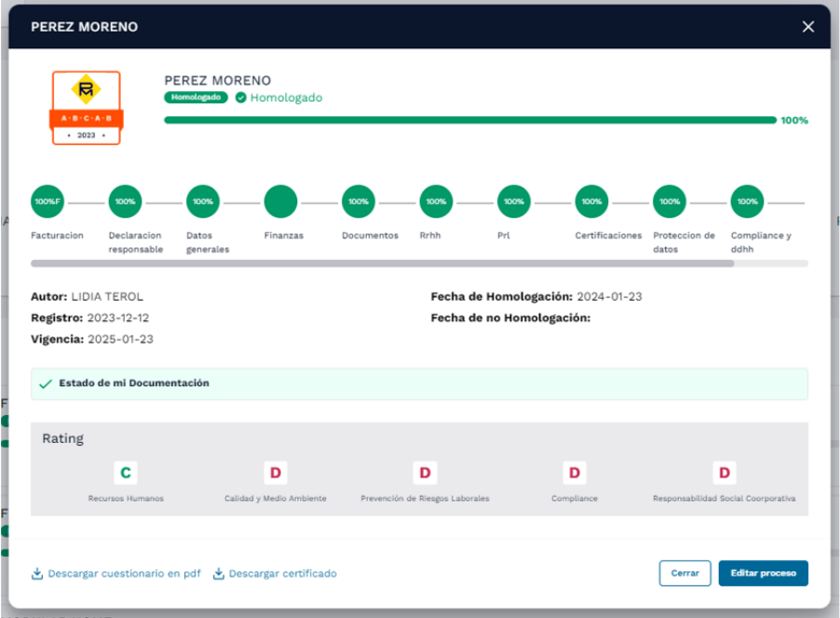
Task: Click the ABCAB 2023 rating badge
Action: pyautogui.click(x=86, y=108)
